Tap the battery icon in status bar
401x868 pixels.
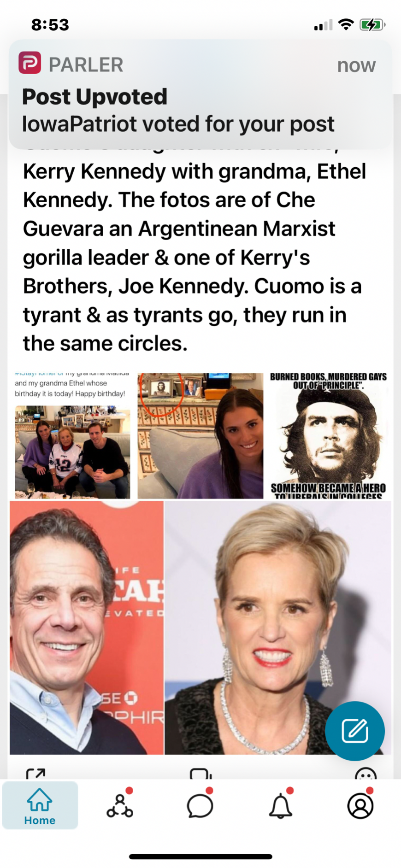pyautogui.click(x=372, y=24)
